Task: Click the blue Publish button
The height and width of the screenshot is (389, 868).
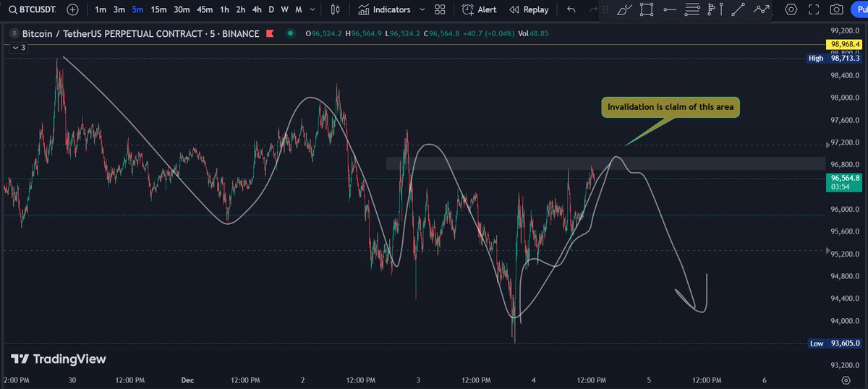Action: point(859,9)
